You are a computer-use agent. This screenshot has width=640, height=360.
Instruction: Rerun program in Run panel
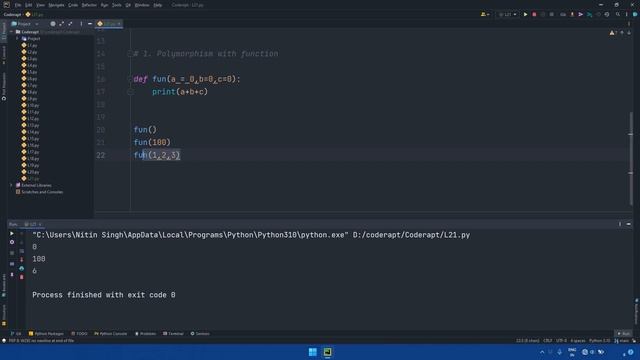[x=12, y=233]
